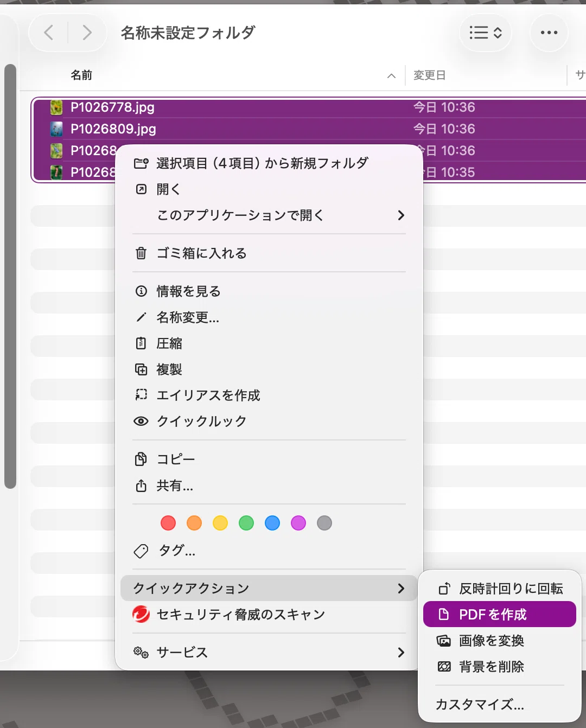Apply the red tag color
Screen dimensions: 586x728
[x=168, y=523]
